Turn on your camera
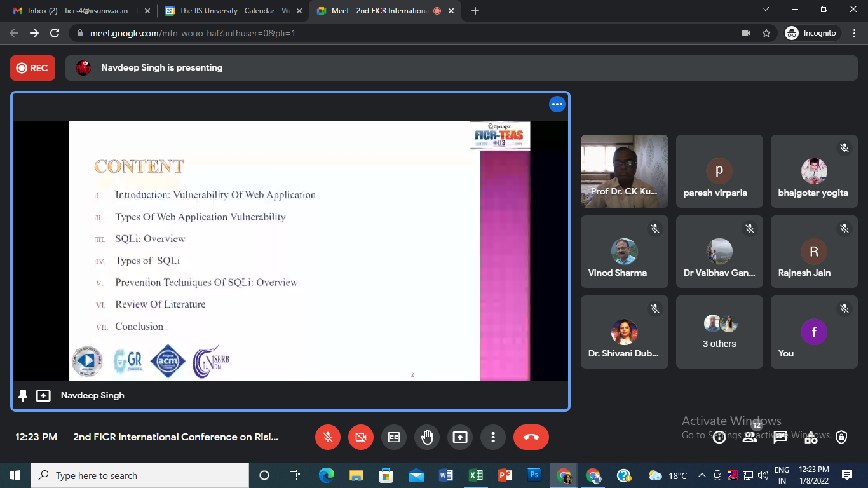This screenshot has width=868, height=488. coord(361,437)
